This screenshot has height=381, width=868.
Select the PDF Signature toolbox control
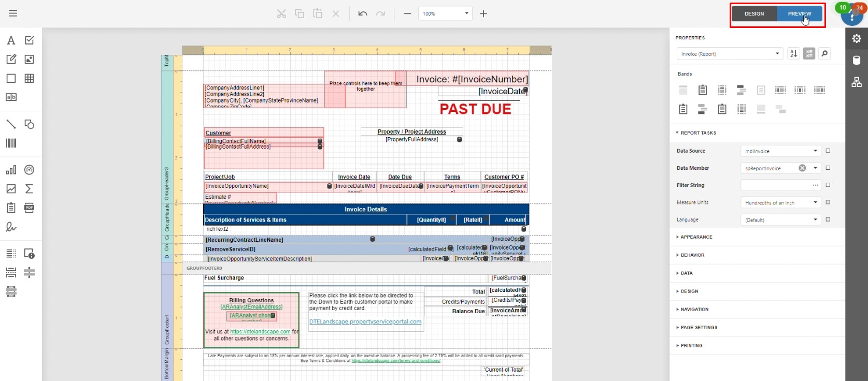[x=11, y=227]
